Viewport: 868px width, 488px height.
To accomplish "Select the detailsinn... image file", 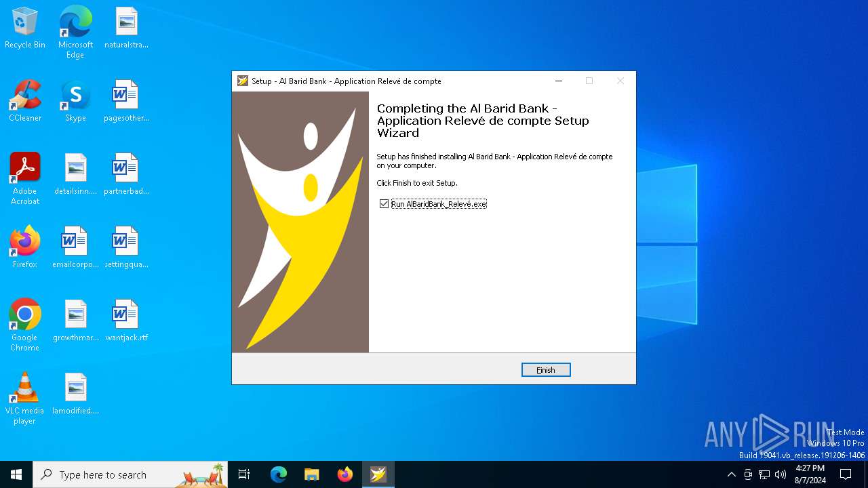I will (75, 175).
